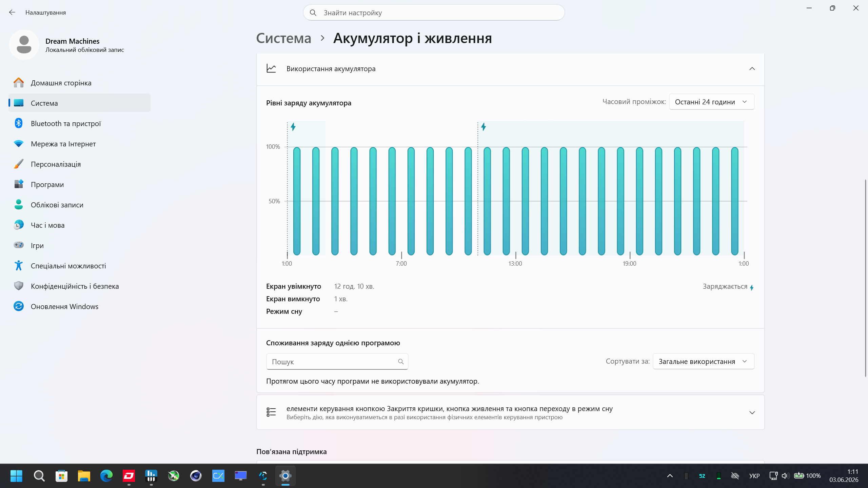868x488 pixels.
Task: Open Час і мова settings
Action: coord(79,225)
